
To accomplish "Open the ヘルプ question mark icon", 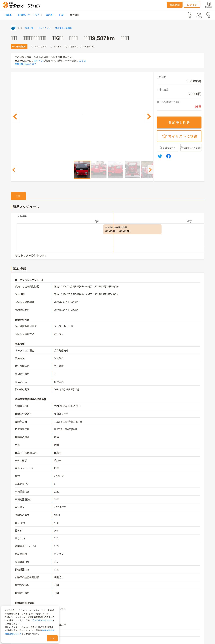I will [208, 15].
